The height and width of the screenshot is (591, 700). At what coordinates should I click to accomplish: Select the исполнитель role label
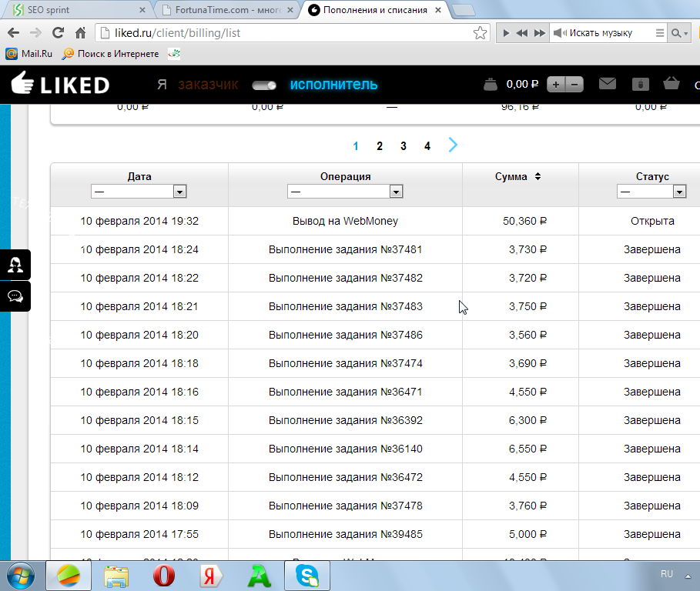point(333,85)
